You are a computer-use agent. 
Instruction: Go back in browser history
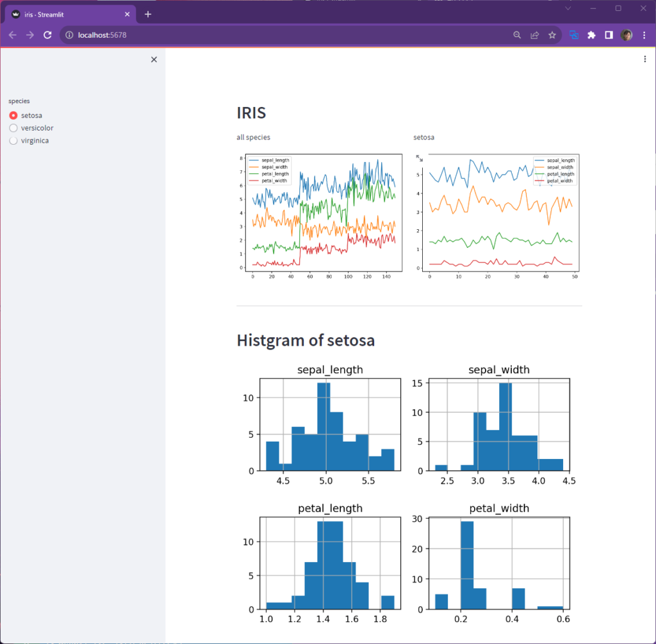[13, 35]
